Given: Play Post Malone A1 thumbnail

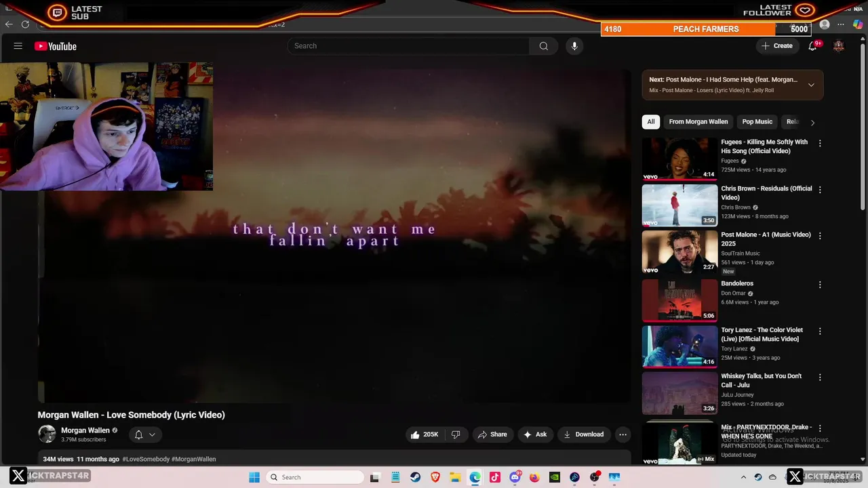Looking at the screenshot, I should [x=679, y=251].
